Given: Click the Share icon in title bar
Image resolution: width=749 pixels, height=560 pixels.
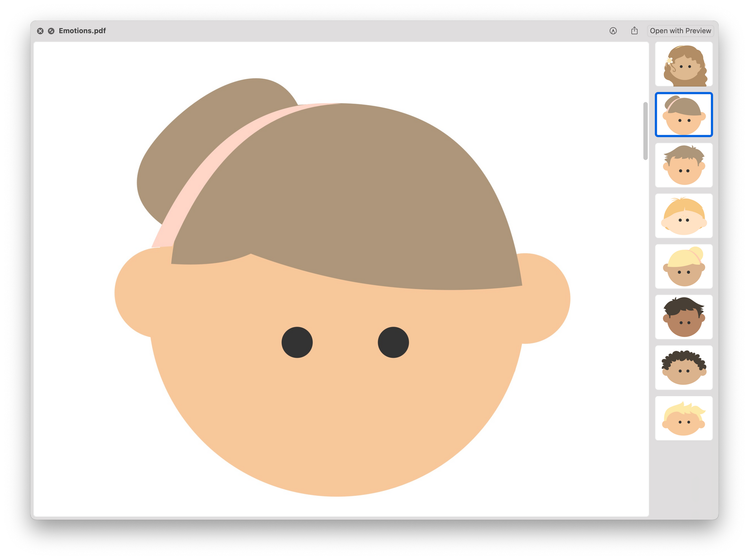Looking at the screenshot, I should pos(634,31).
